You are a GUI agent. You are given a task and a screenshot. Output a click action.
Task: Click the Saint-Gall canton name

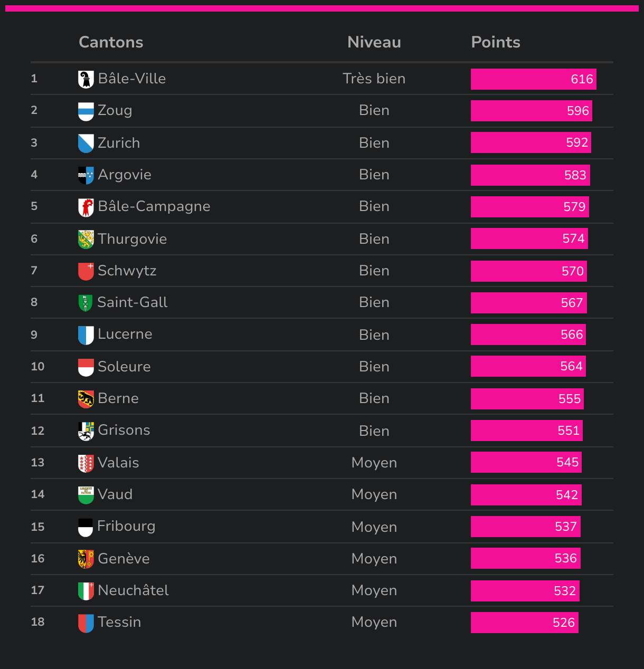tap(132, 302)
